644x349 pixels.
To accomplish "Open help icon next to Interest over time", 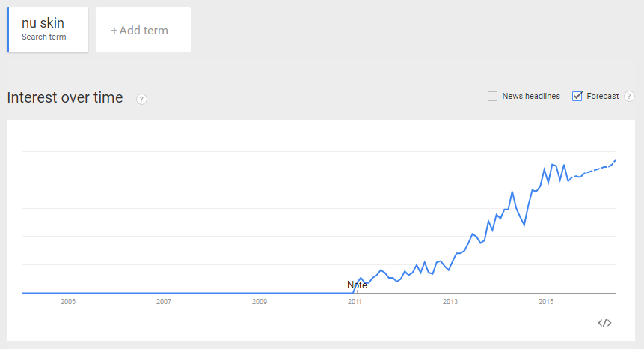I will coord(141,99).
